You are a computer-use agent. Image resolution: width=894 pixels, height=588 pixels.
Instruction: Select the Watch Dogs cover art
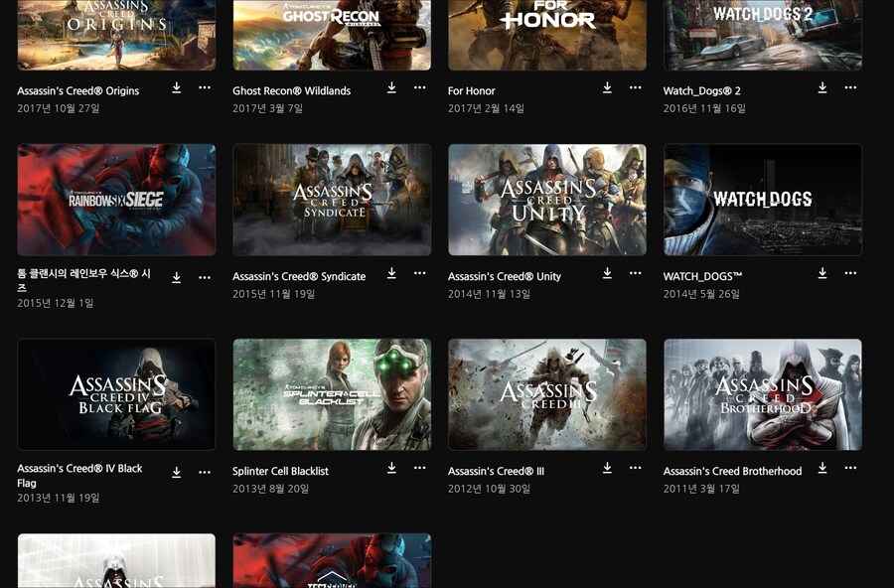(763, 200)
